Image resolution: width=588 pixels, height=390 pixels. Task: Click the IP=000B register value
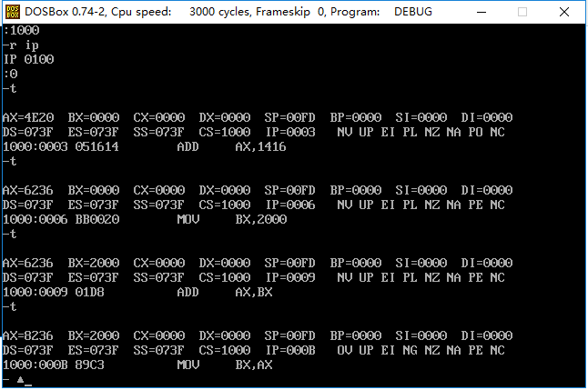click(x=290, y=350)
